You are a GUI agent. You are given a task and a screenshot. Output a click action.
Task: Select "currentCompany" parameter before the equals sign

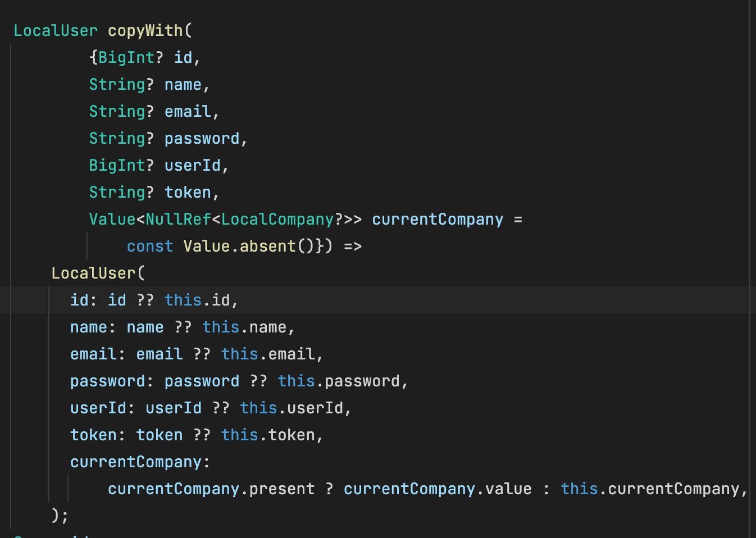(x=438, y=219)
